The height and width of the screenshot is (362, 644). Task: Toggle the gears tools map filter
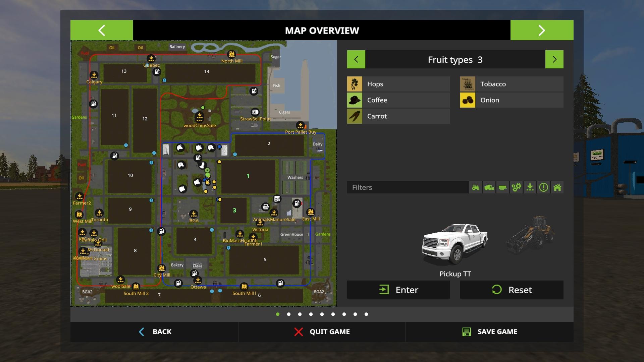[x=516, y=187]
